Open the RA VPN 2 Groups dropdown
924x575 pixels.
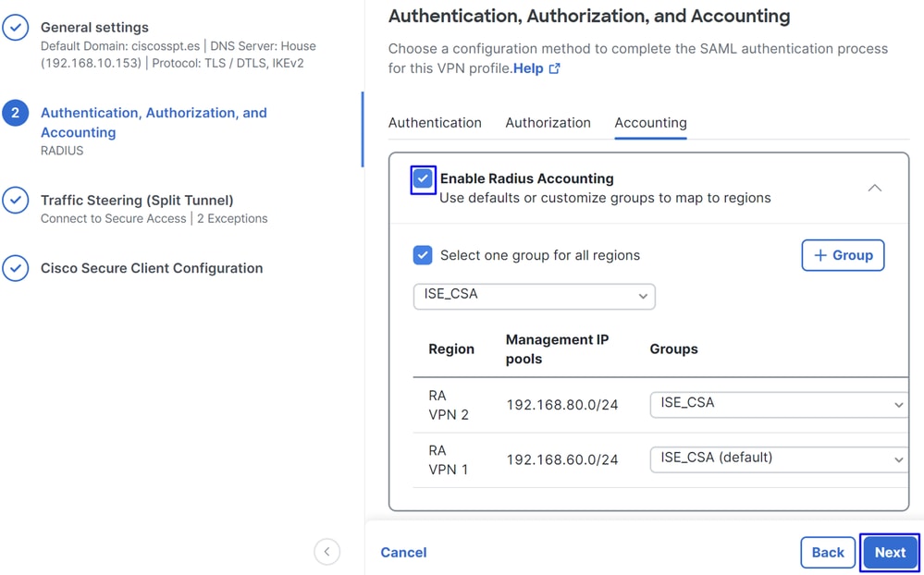click(x=780, y=405)
